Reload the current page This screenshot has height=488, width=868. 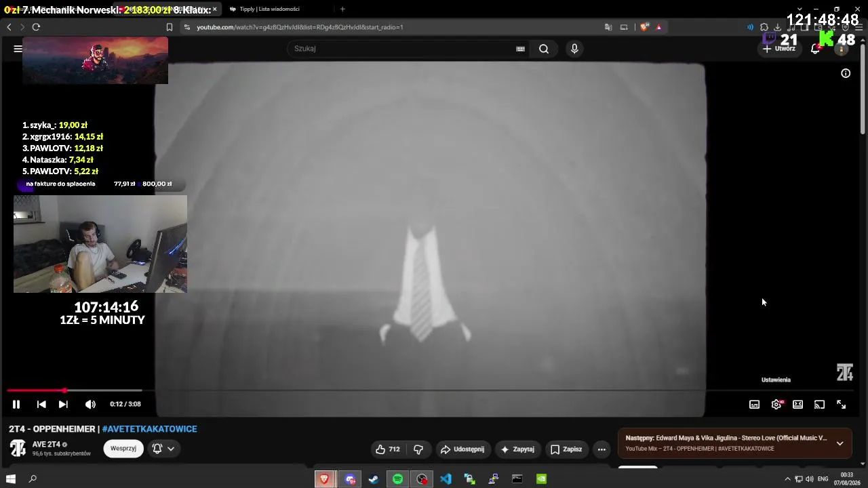[36, 27]
